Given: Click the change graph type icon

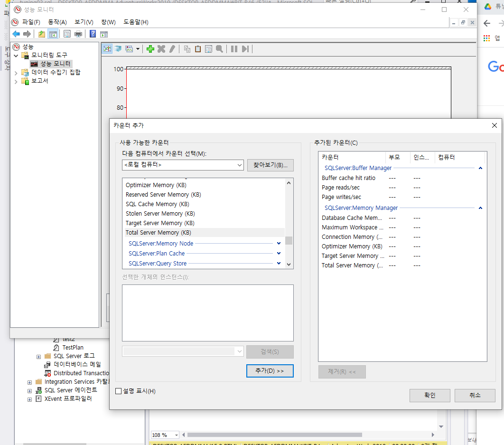Looking at the screenshot, I should 129,49.
